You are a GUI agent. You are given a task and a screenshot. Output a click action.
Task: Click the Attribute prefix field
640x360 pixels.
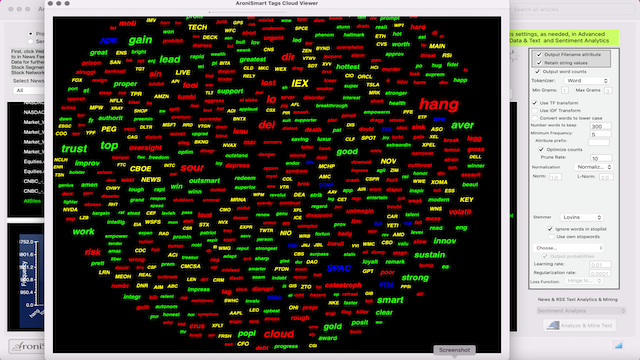(x=599, y=142)
